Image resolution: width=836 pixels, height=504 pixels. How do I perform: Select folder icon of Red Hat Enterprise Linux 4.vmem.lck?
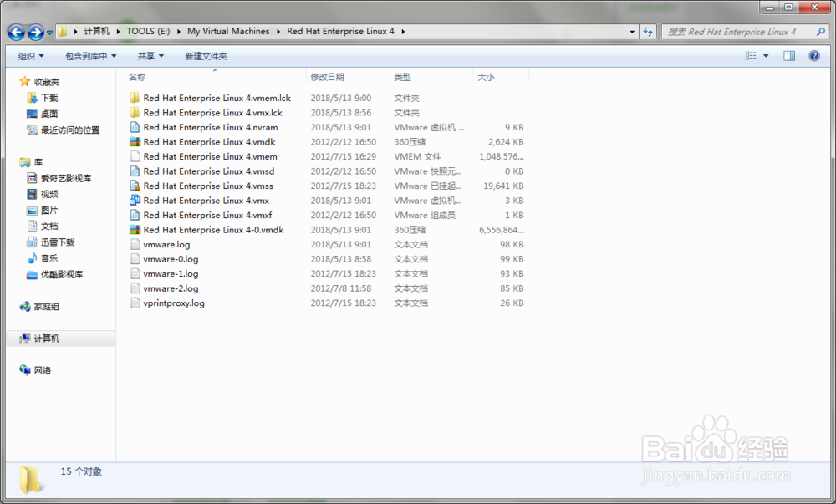pos(135,98)
